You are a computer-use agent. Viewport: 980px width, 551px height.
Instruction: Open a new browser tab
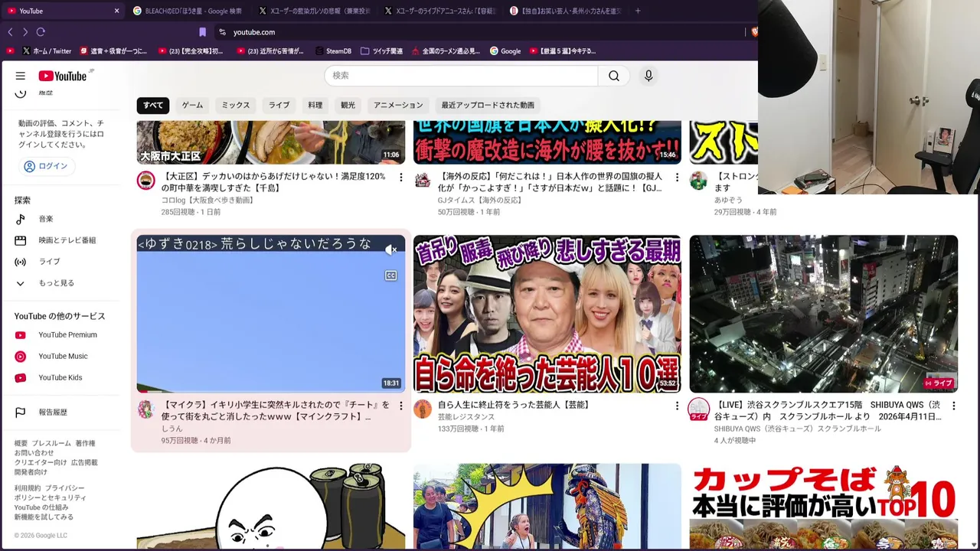click(638, 11)
